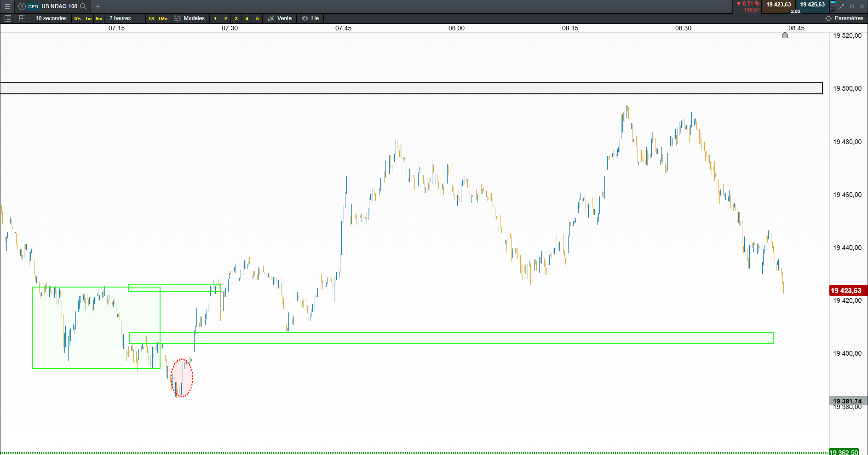Select the 1Mo history period
The image size is (868, 455).
163,19
